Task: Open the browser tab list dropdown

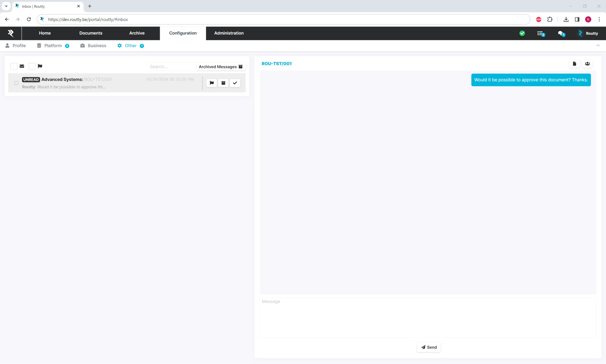Action: [6, 6]
